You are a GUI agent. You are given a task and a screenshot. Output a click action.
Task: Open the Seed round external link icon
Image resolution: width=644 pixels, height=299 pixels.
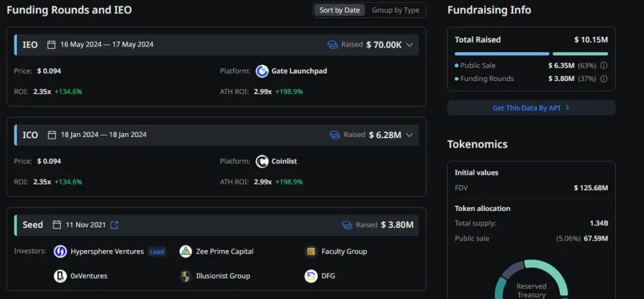114,225
